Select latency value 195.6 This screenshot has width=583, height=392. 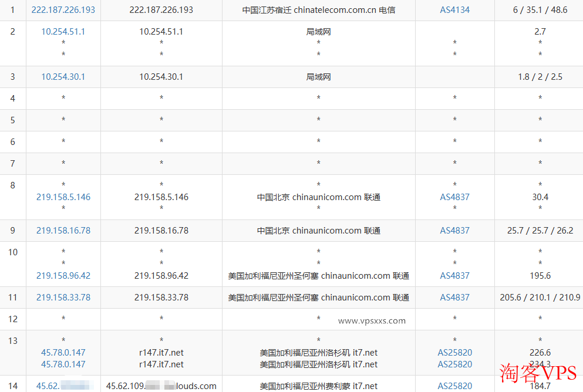click(x=540, y=276)
